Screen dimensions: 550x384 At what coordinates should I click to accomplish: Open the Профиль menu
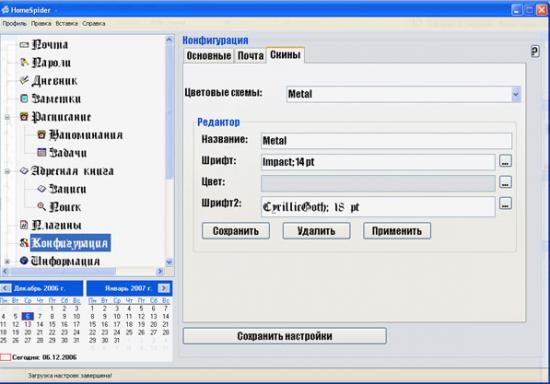pyautogui.click(x=14, y=23)
